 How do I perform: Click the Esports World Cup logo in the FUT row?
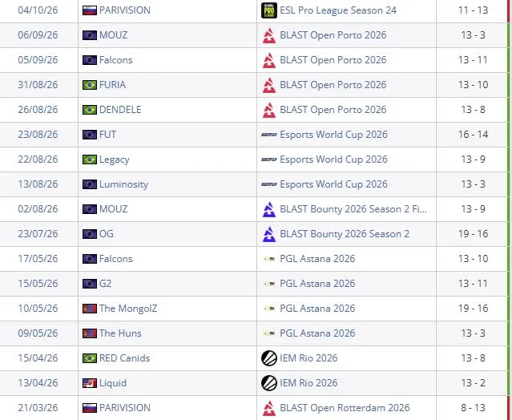pyautogui.click(x=269, y=135)
